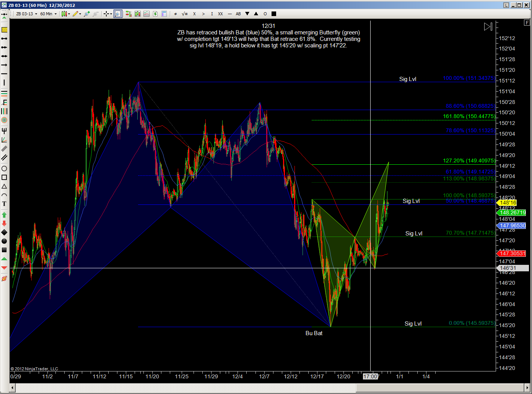
Task: Pick the Fibonacci circle tool
Action: [x=4, y=120]
